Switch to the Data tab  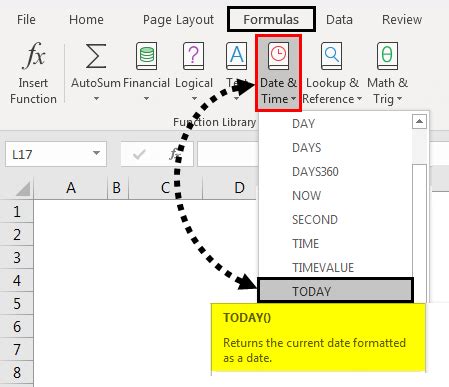point(339,19)
